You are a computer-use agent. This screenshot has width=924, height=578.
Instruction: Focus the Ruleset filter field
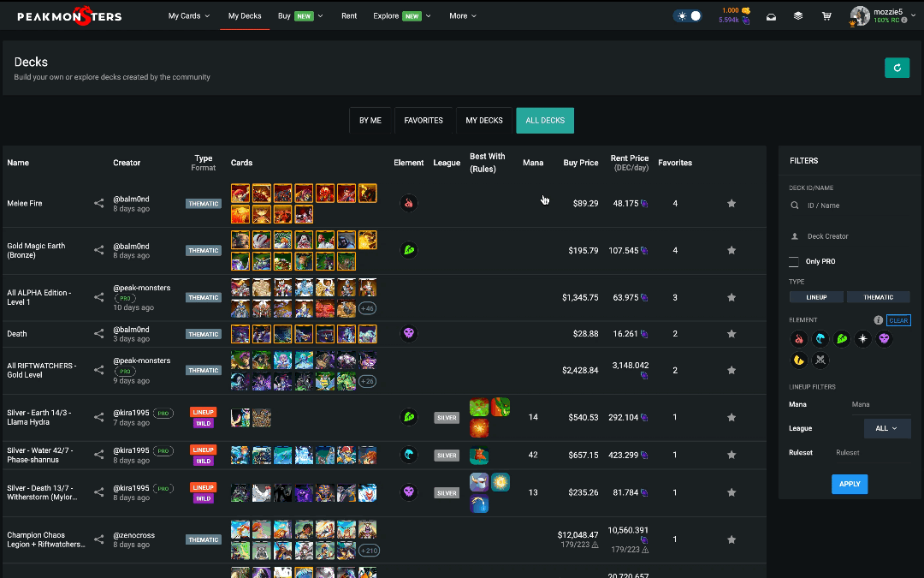coord(872,452)
